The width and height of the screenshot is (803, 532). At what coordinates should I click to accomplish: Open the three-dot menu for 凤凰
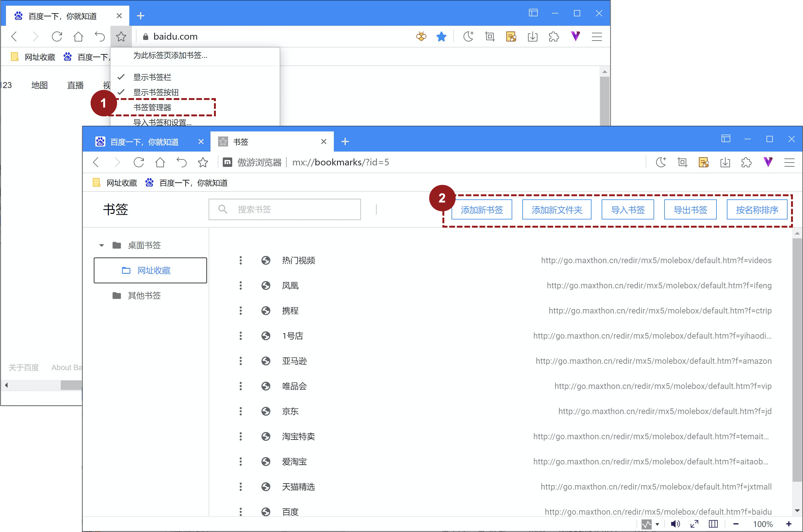coord(240,285)
